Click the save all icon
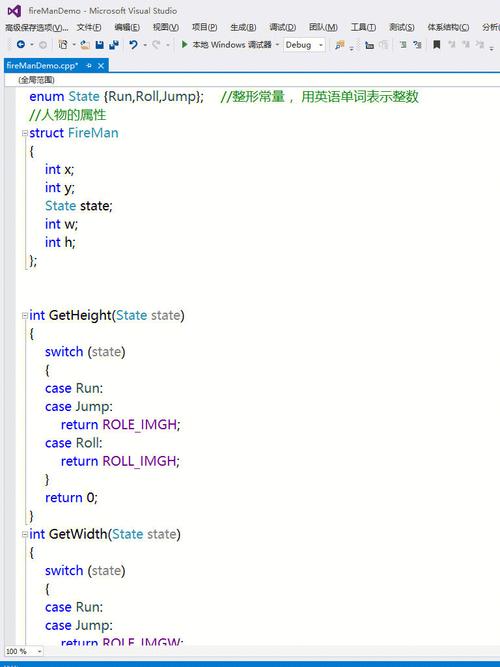This screenshot has width=500, height=667. click(x=114, y=44)
